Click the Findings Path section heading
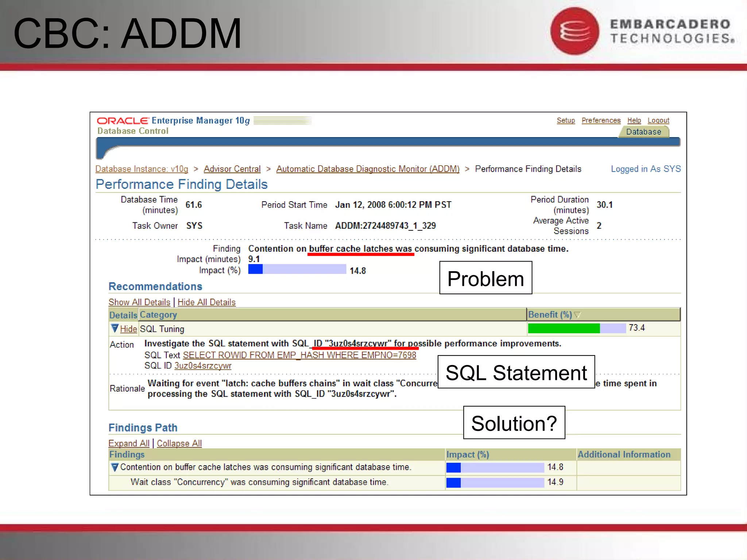 click(143, 428)
